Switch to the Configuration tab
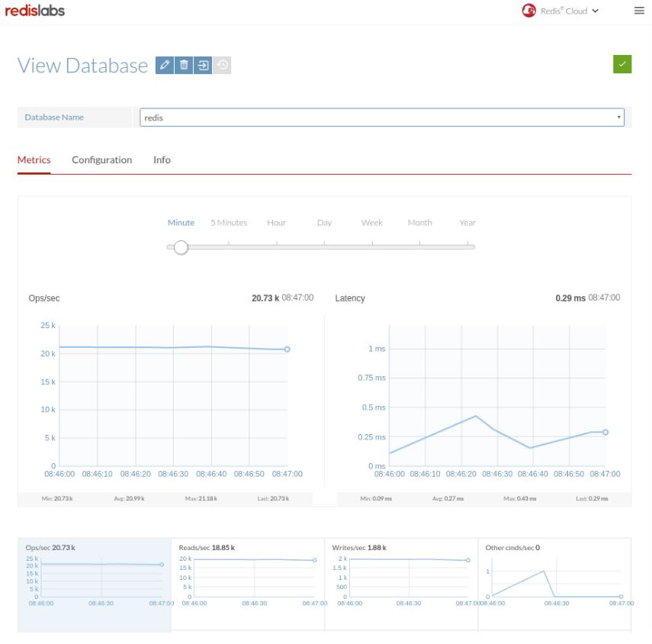 pyautogui.click(x=101, y=159)
